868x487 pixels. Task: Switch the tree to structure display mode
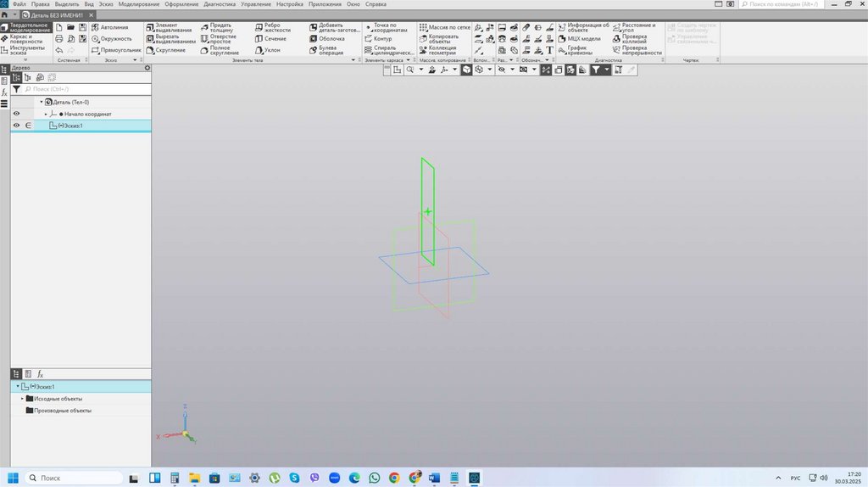coord(16,77)
